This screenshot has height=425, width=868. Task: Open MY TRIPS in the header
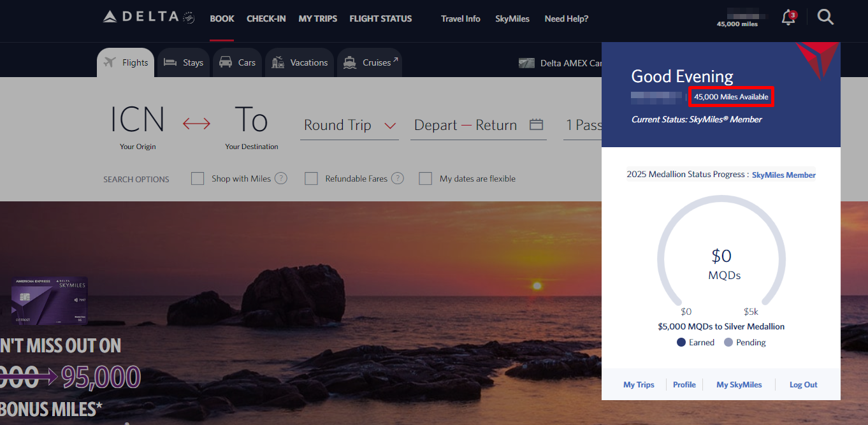318,18
